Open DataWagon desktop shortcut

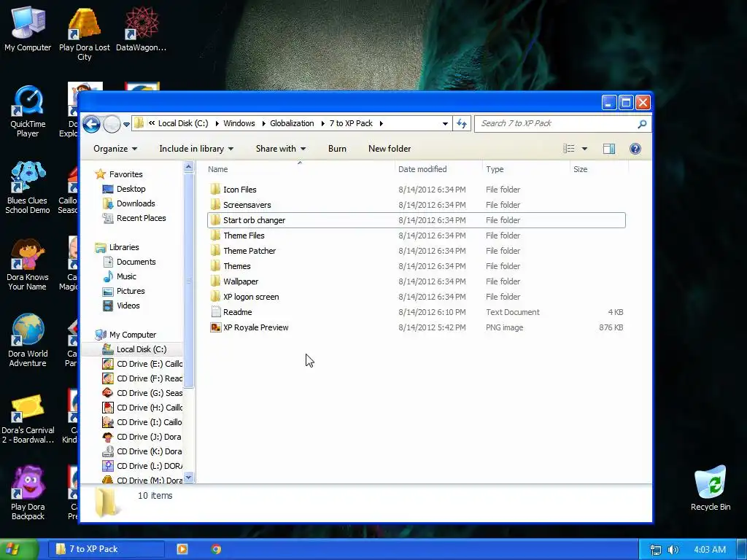point(141,28)
